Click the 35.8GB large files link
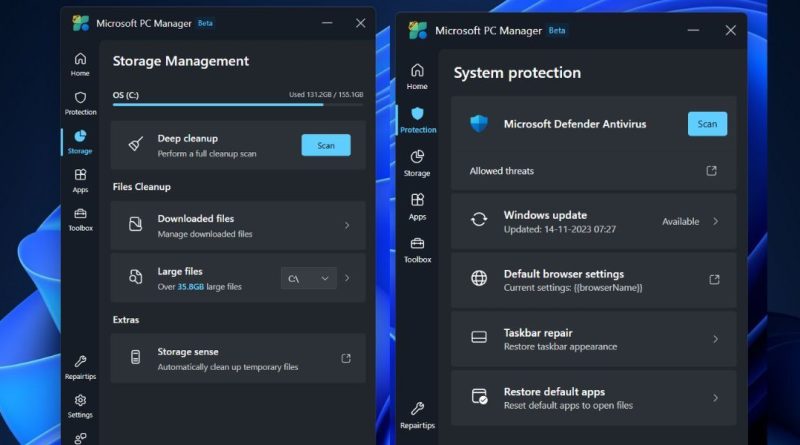The height and width of the screenshot is (445, 800). tap(190, 287)
